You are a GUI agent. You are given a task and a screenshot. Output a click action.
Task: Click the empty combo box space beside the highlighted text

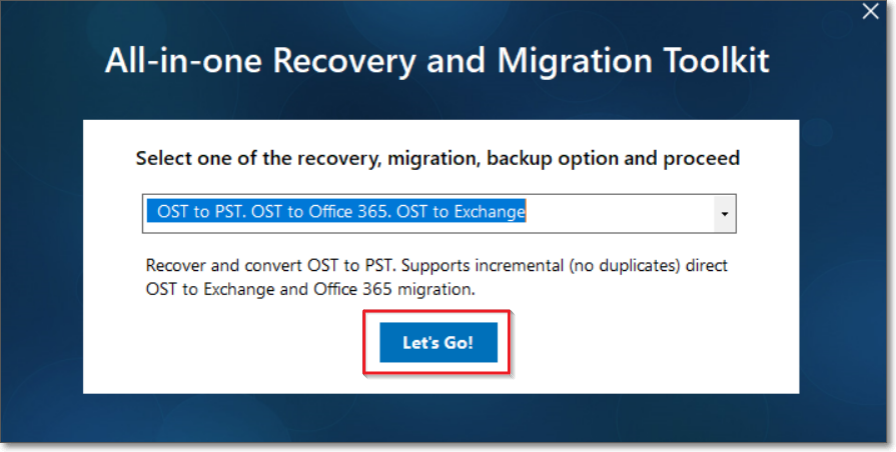click(x=619, y=214)
